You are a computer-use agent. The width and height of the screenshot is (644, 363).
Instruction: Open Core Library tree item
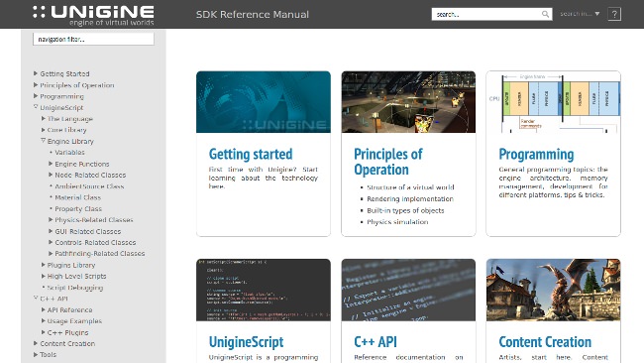[66, 130]
